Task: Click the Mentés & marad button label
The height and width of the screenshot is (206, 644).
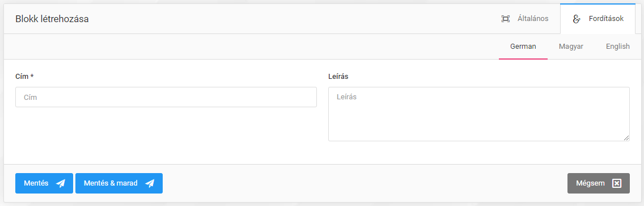Action: point(111,183)
